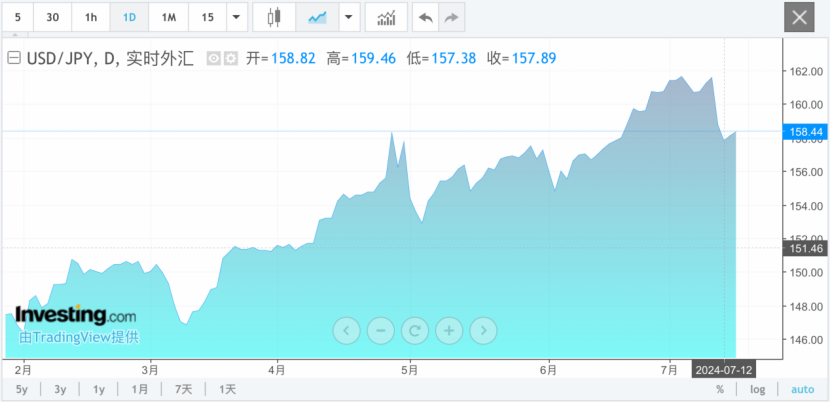Select candlestick chart style icon
This screenshot has width=830, height=403.
tap(275, 18)
